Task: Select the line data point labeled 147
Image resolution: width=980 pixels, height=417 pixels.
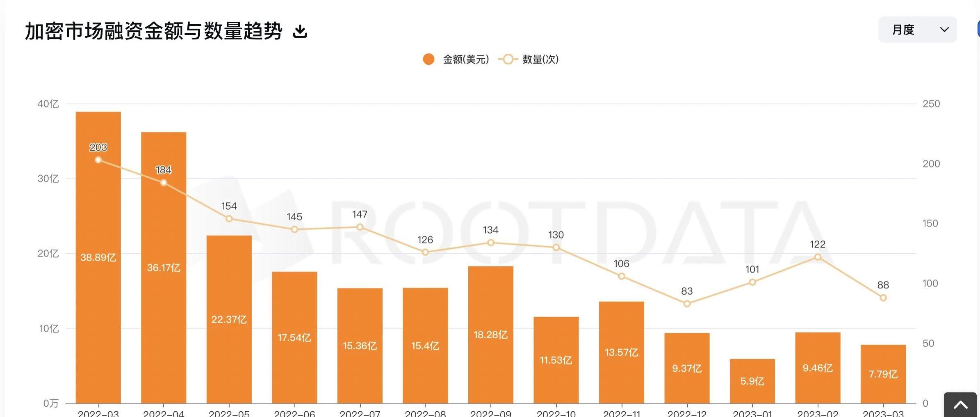Action: tap(360, 227)
